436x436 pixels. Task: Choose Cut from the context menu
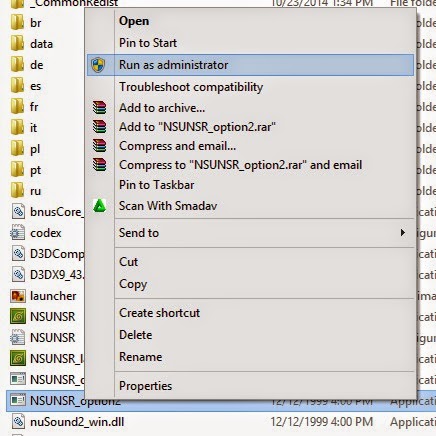[249, 262]
